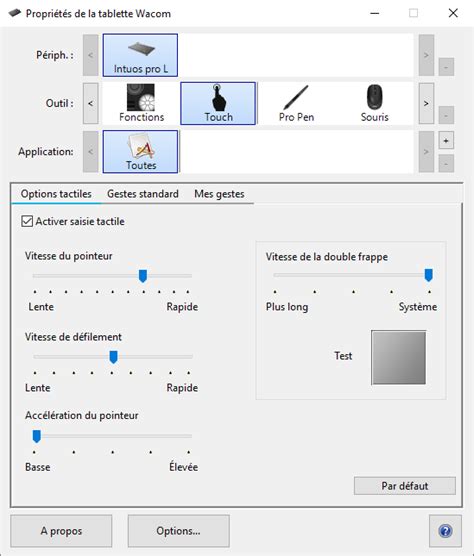The image size is (474, 556).
Task: Minimize the Wacom properties window
Action: coord(375,13)
